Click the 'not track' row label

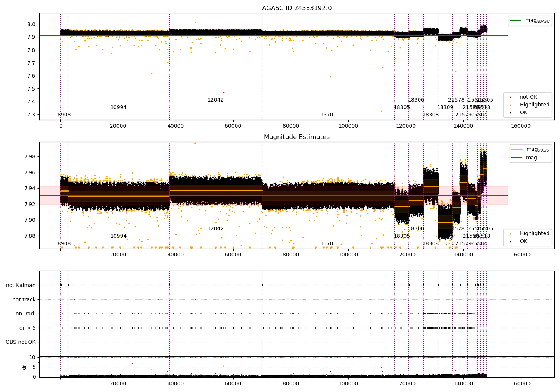(x=24, y=299)
